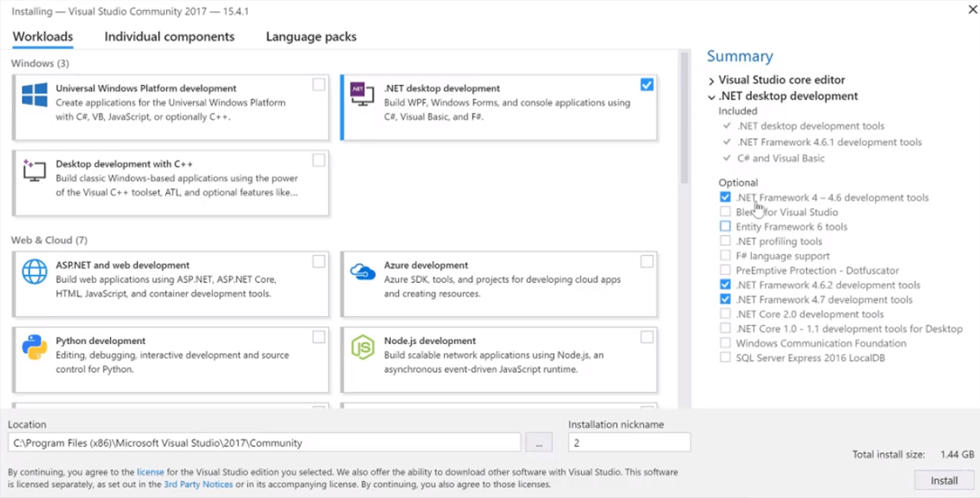This screenshot has width=980, height=498.
Task: Click the 'Web & Cloud (7)' section heading
Action: (49, 240)
